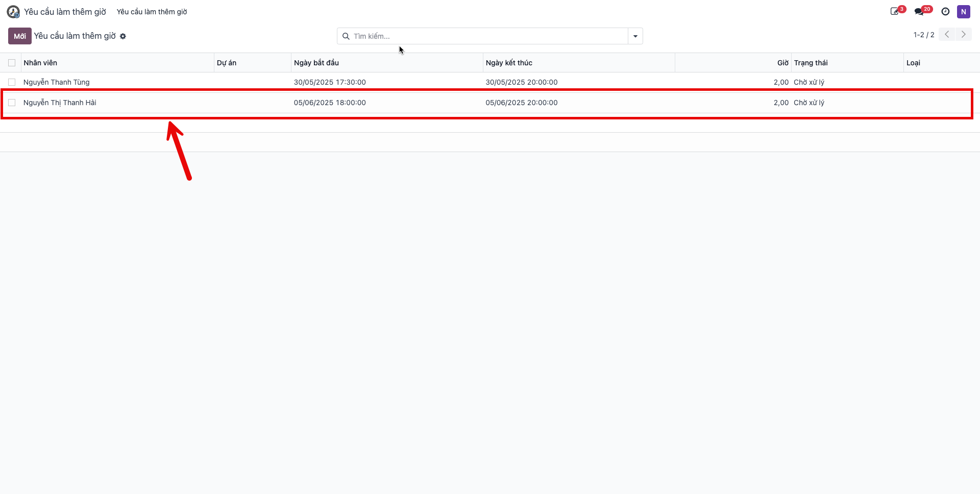Click the Yêu cầu làm thêm giờ app title
Viewport: 980px width, 494px height.
[65, 12]
